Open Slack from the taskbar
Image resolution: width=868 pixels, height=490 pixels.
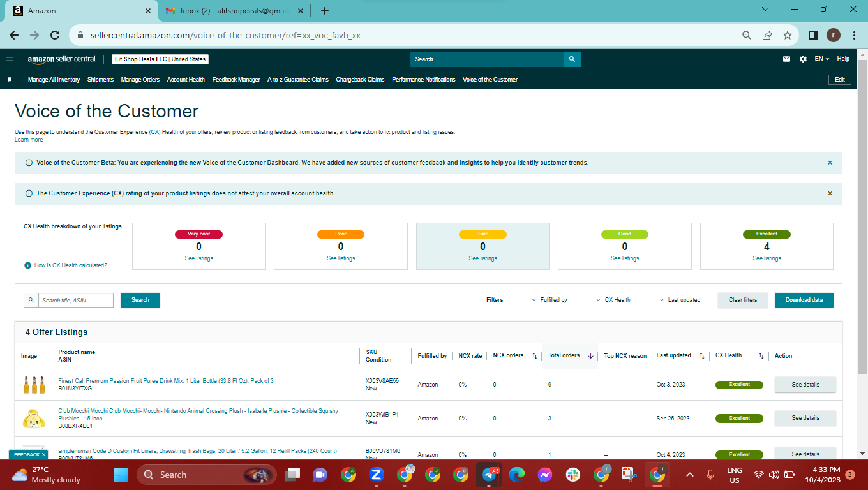572,475
